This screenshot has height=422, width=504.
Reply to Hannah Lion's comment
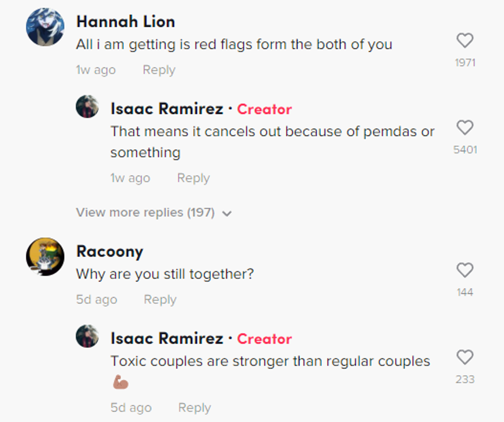(x=159, y=70)
